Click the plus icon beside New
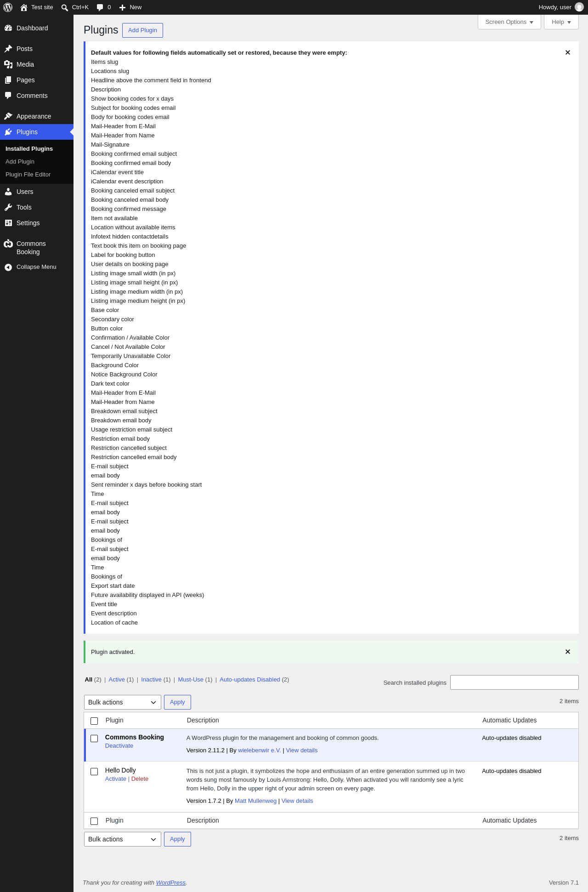The height and width of the screenshot is (892, 588). tap(122, 7)
